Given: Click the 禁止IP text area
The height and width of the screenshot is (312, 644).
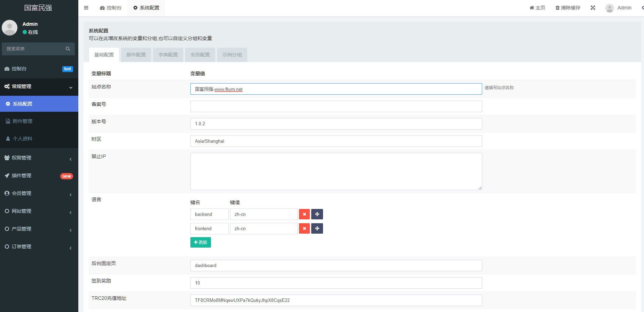Looking at the screenshot, I should [336, 171].
